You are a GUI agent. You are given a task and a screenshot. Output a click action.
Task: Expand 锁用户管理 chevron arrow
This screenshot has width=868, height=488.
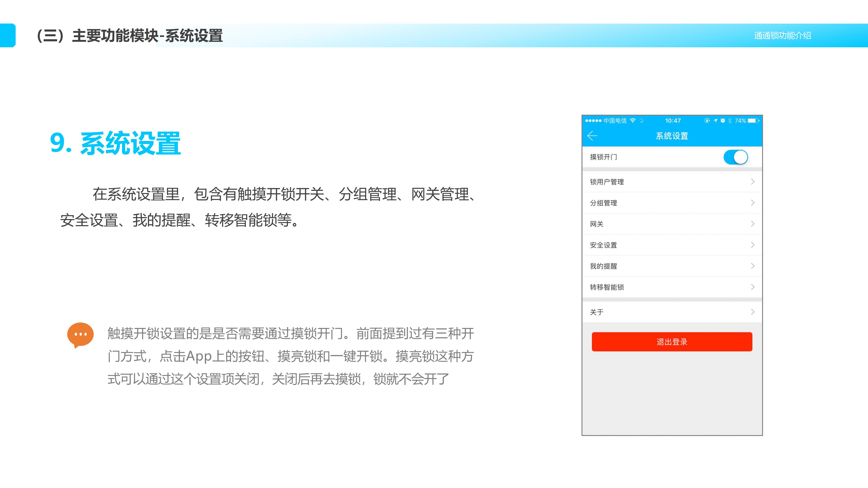[752, 182]
